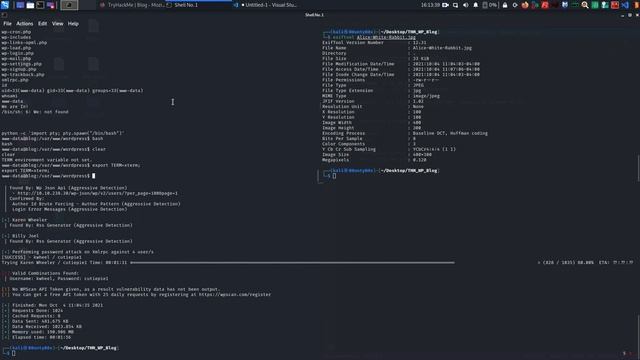Click the battery 0% indicator
640x360 pixels.
490,5
